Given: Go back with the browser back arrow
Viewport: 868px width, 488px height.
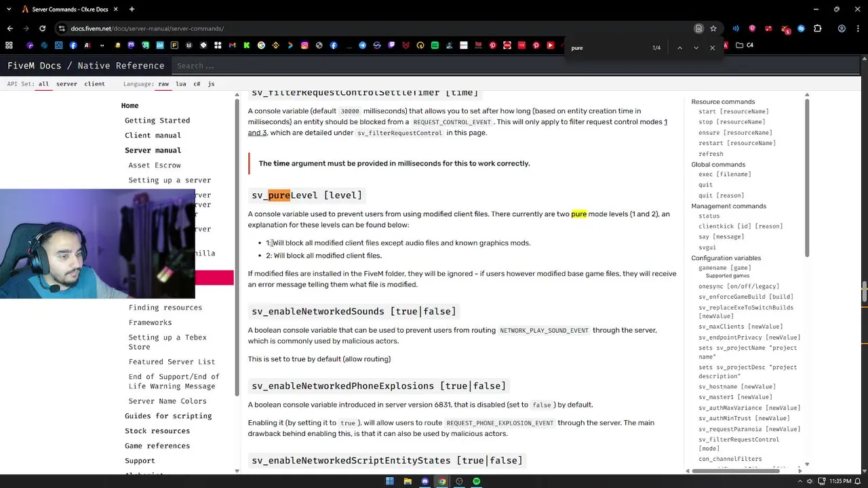Looking at the screenshot, I should (9, 28).
